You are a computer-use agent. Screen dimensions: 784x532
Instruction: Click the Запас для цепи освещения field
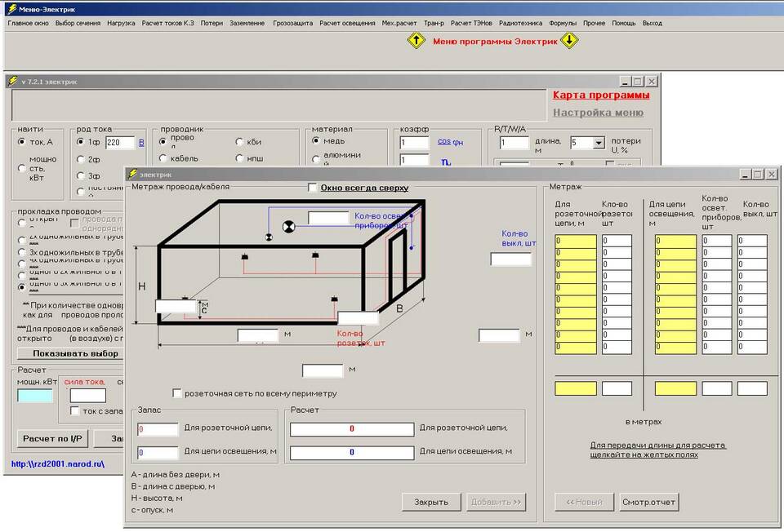coord(158,453)
